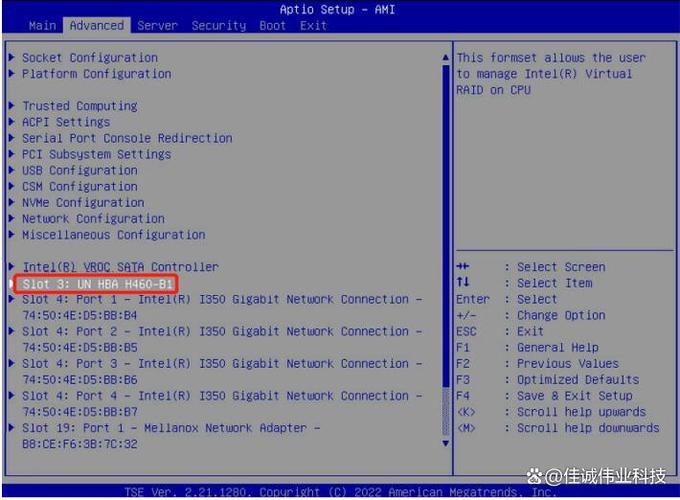Expand Socket Configuration submenu
Viewport: 680px width, 500px height.
tap(89, 58)
